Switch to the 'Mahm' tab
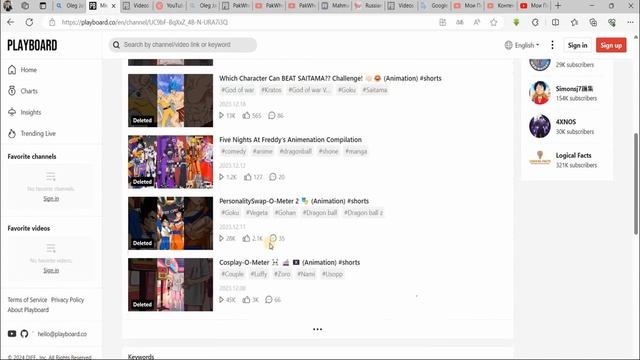 pos(335,6)
